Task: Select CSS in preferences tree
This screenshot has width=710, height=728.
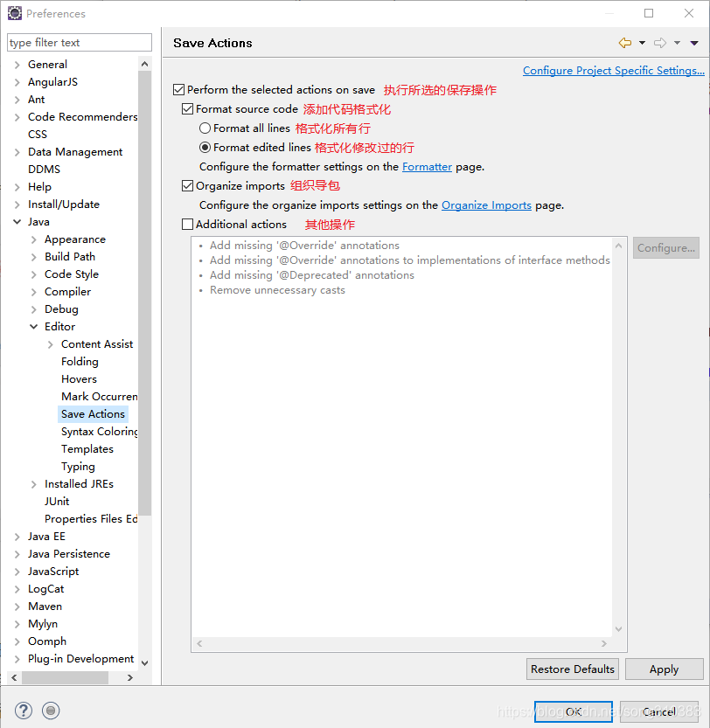Action: (38, 135)
